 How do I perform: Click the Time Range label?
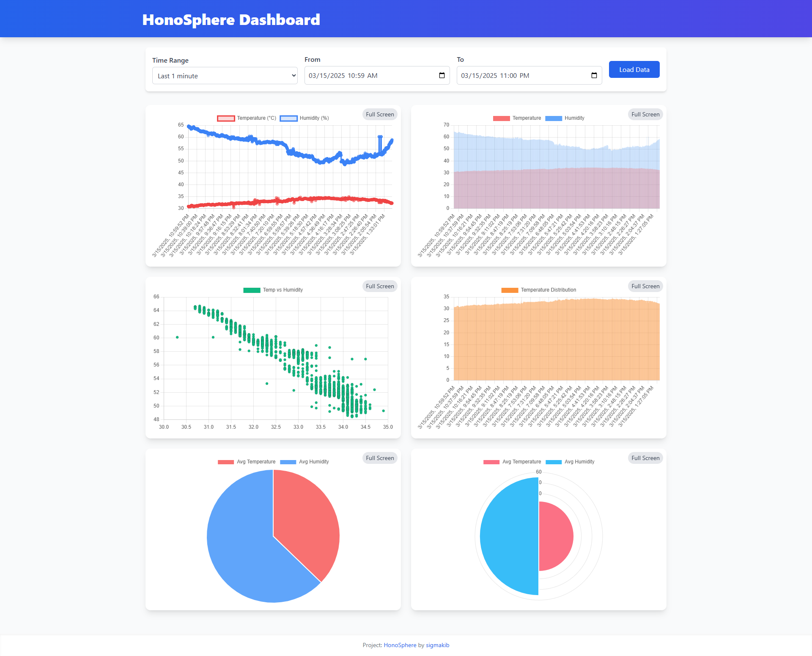coord(170,60)
